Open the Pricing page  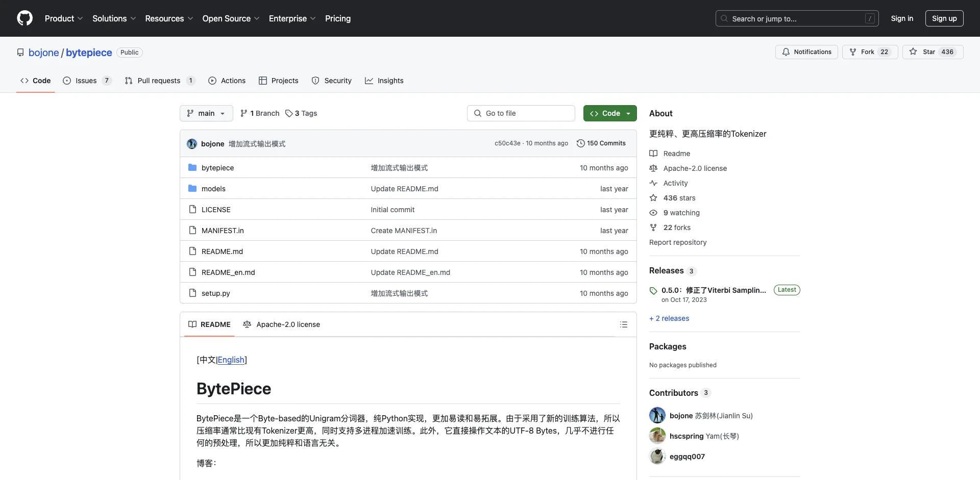point(338,18)
